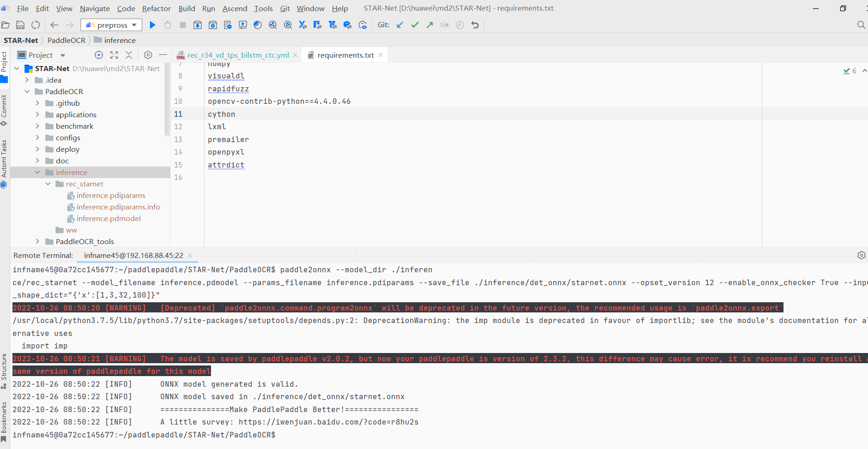Navigate forward with the right arrow

[x=70, y=25]
